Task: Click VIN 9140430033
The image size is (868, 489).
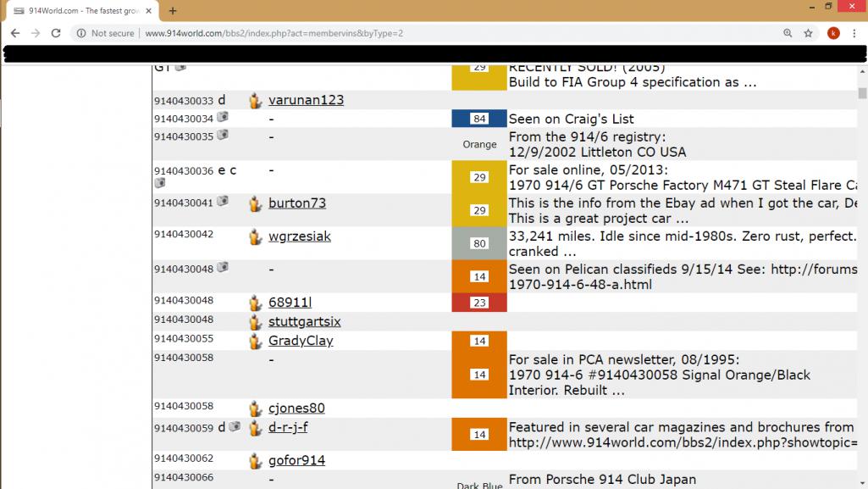Action: pyautogui.click(x=184, y=101)
